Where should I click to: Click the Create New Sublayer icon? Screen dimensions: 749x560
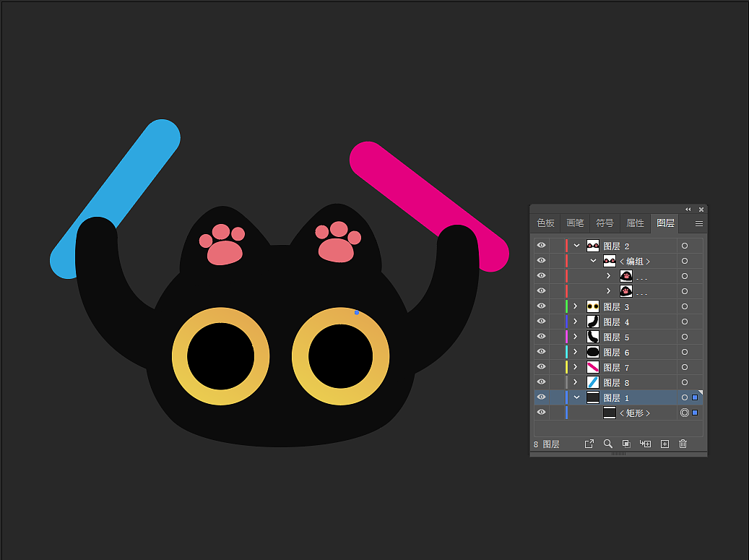pos(645,444)
